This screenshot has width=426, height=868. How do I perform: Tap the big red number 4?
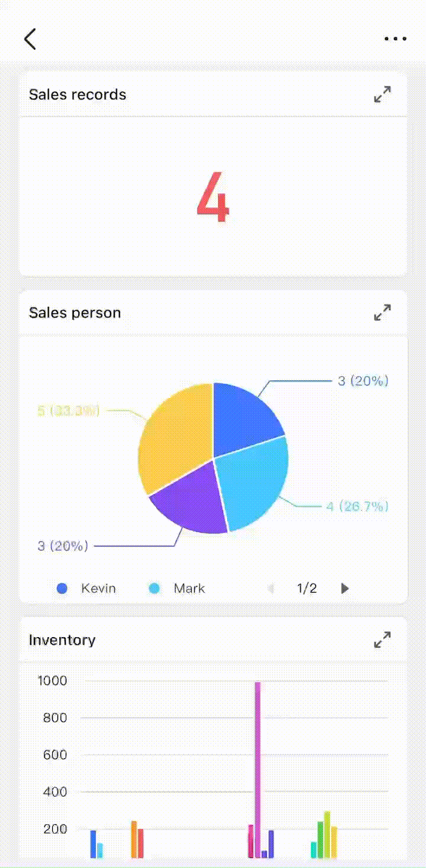point(212,198)
